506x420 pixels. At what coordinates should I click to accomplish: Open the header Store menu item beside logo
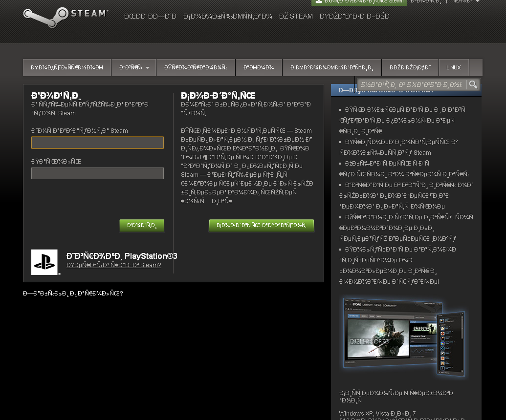tap(150, 16)
